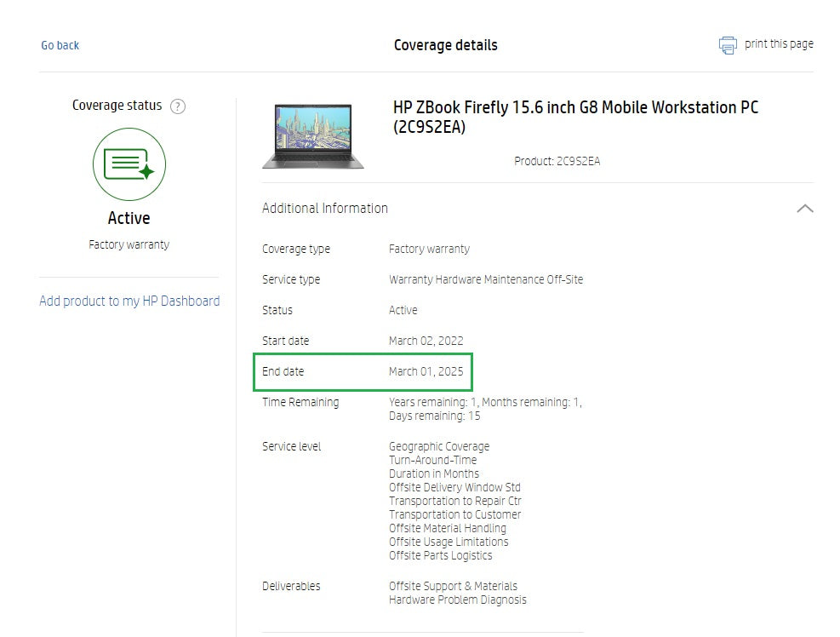
Task: Select the Time Remaining details text
Action: (485, 408)
